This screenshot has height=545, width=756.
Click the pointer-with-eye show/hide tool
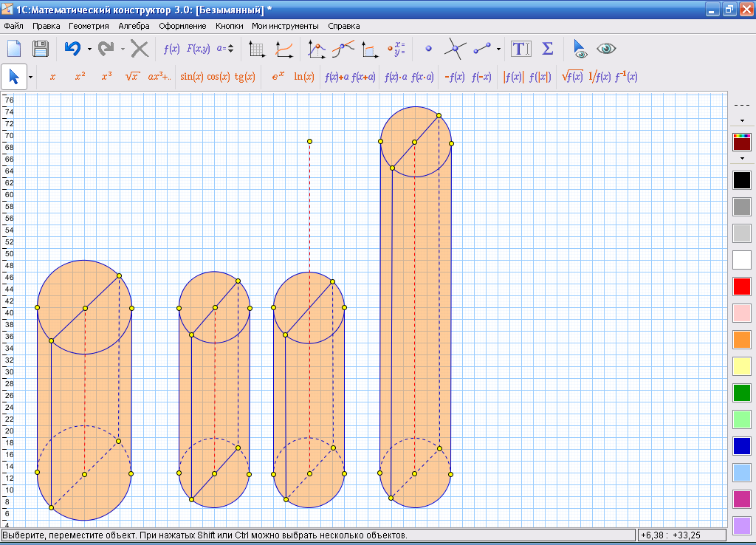coord(580,49)
